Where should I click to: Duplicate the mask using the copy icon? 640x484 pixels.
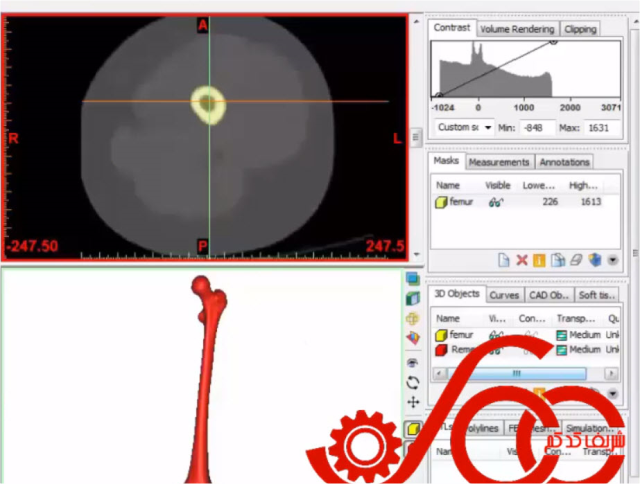coord(558,260)
